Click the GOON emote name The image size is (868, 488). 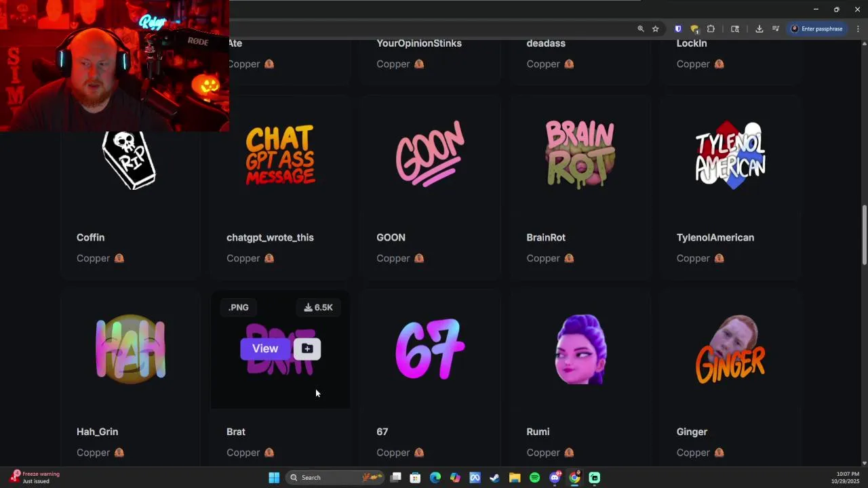391,237
